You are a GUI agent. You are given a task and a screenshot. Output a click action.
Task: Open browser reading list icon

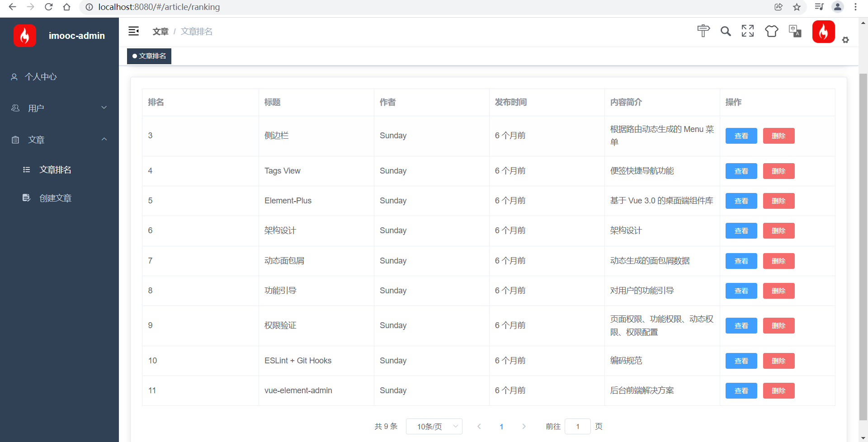[x=819, y=7]
